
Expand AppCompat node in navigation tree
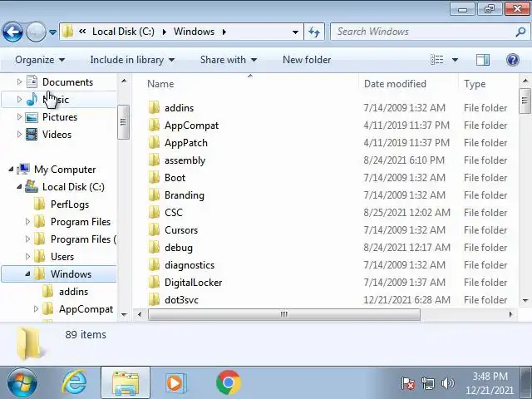click(x=36, y=308)
